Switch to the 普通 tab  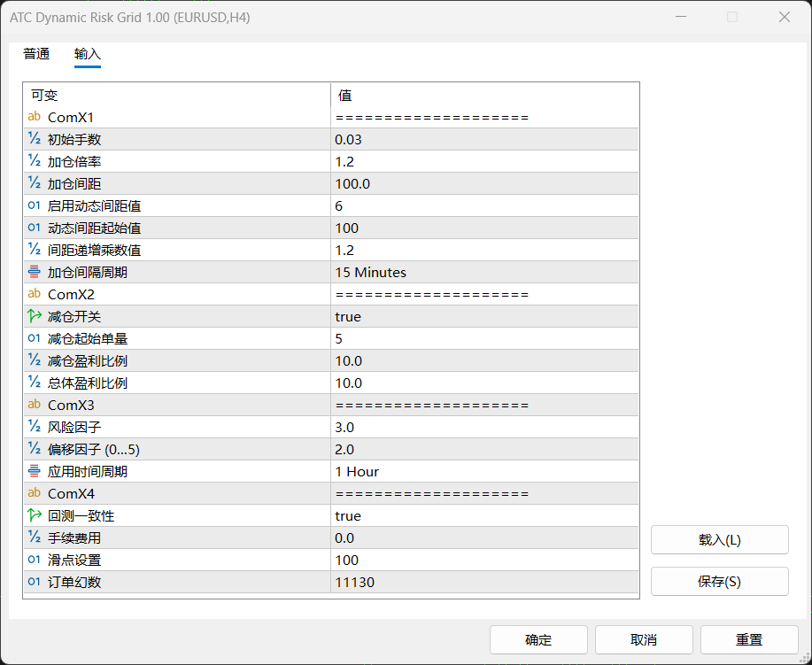(x=37, y=54)
